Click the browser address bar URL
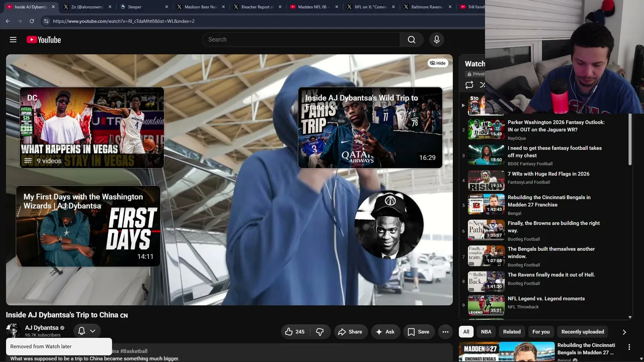 [x=124, y=21]
